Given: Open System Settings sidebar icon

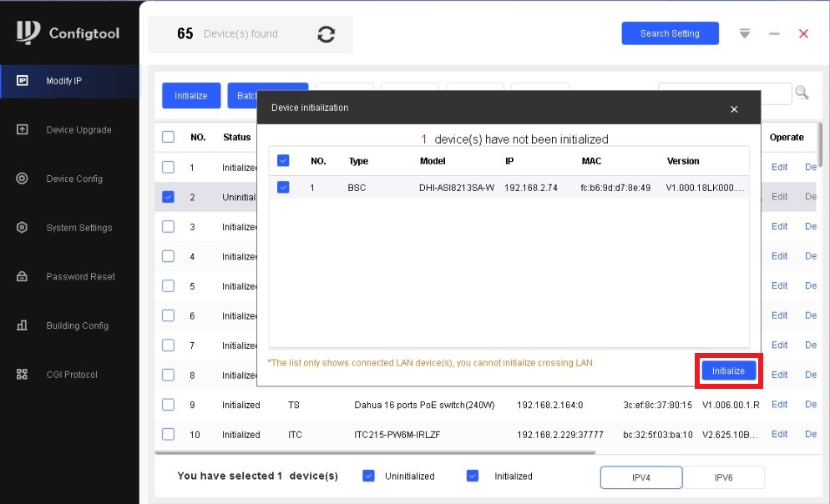Looking at the screenshot, I should [23, 228].
